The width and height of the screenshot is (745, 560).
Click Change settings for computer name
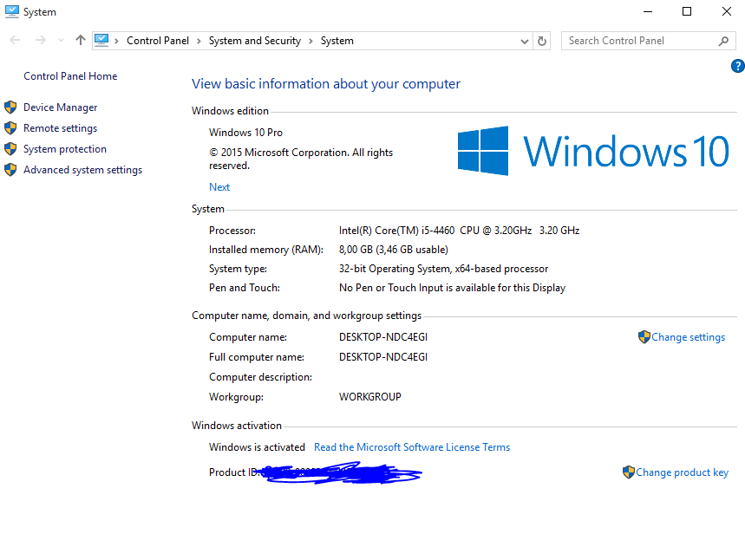(688, 337)
